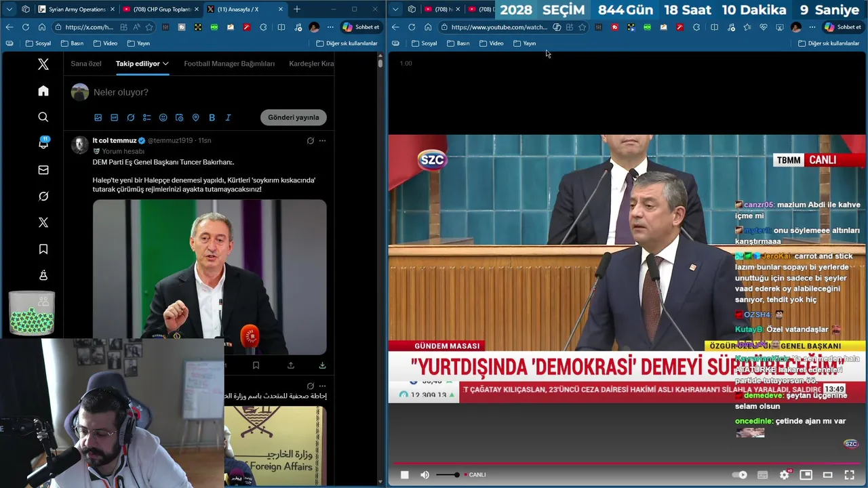Enable YouTube miniplayer mode
The image size is (868, 488).
click(x=806, y=474)
